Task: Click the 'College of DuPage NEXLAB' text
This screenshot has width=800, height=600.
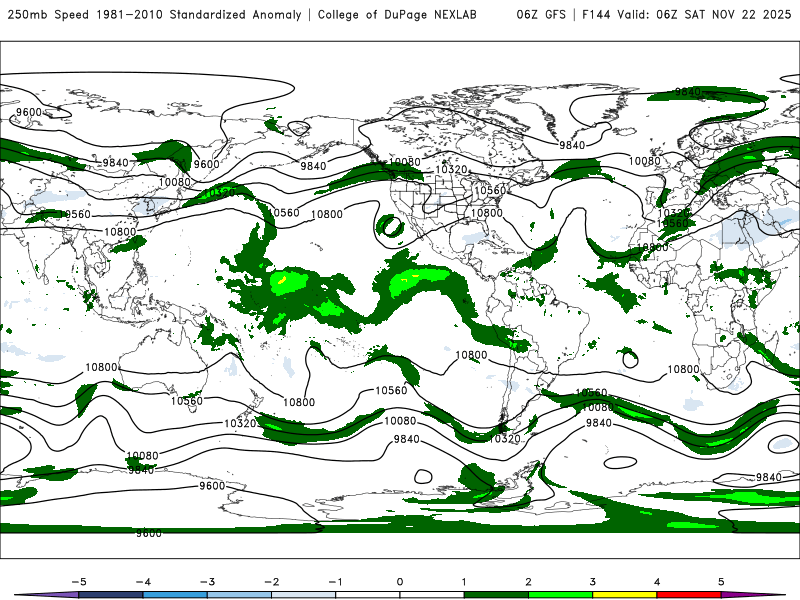Action: [x=397, y=14]
